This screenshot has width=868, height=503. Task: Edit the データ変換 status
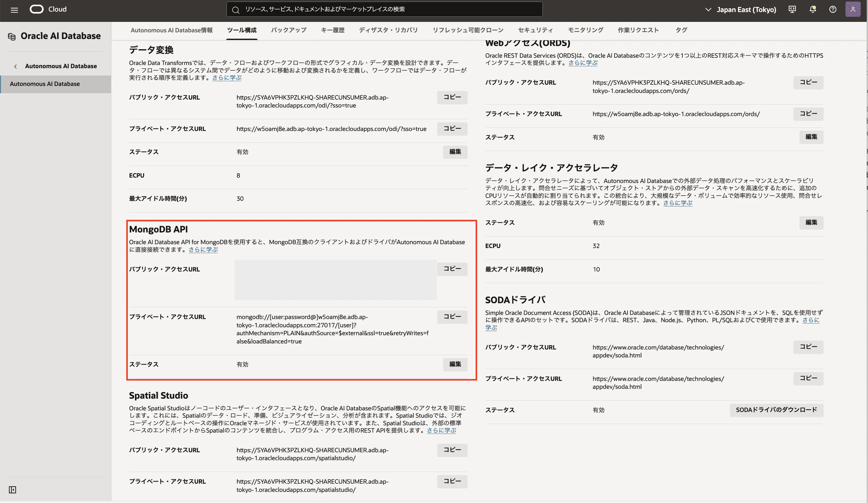(455, 152)
